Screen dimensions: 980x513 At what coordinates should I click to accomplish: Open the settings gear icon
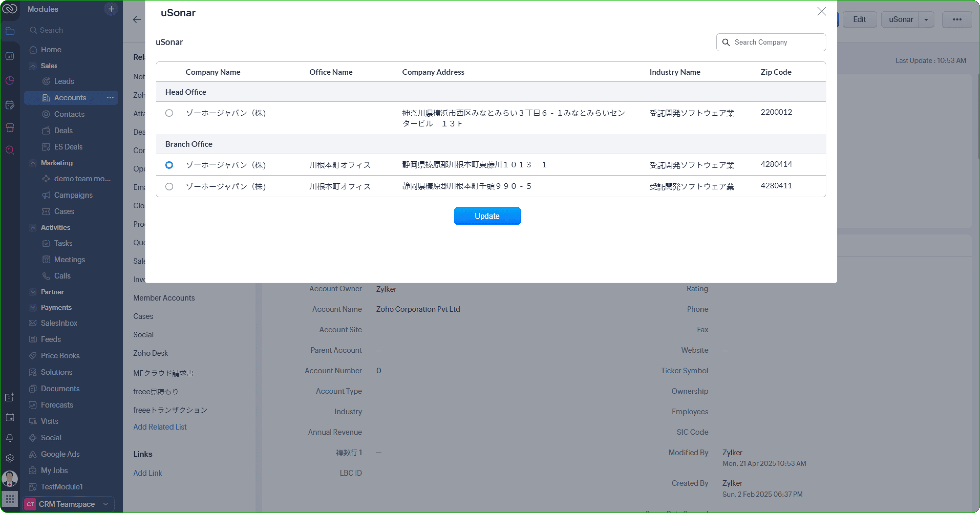point(10,458)
